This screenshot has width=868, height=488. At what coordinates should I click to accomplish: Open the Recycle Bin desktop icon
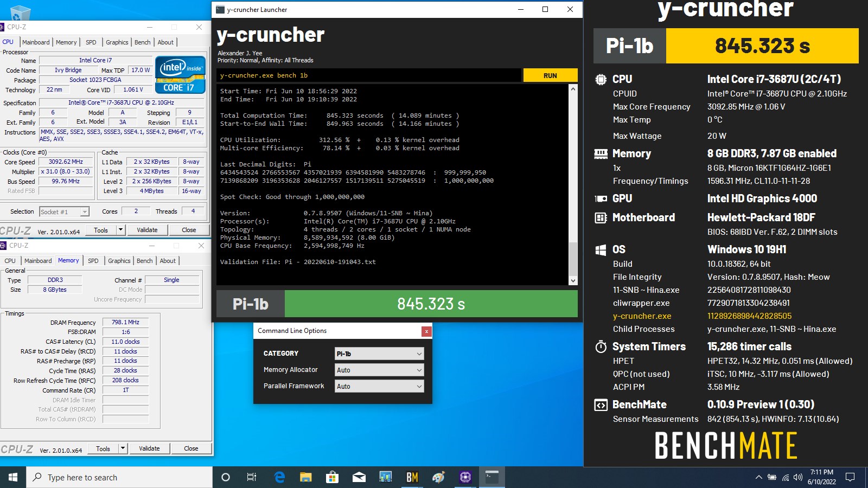tap(20, 12)
